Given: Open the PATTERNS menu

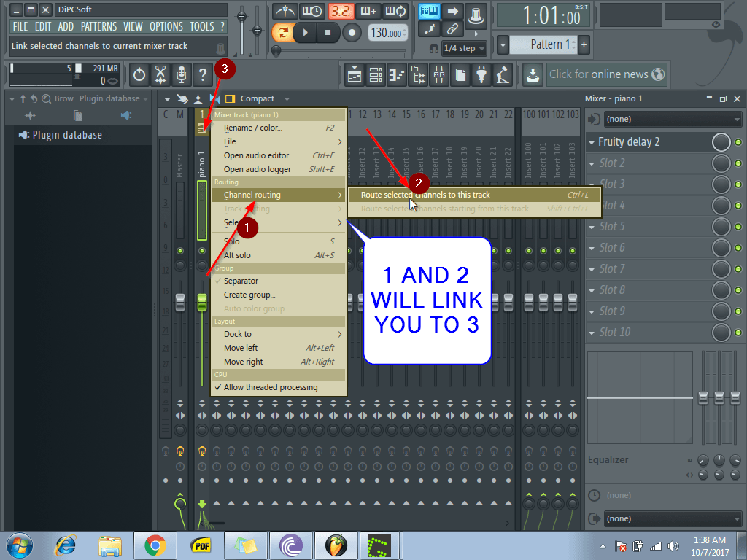Looking at the screenshot, I should click(x=98, y=27).
